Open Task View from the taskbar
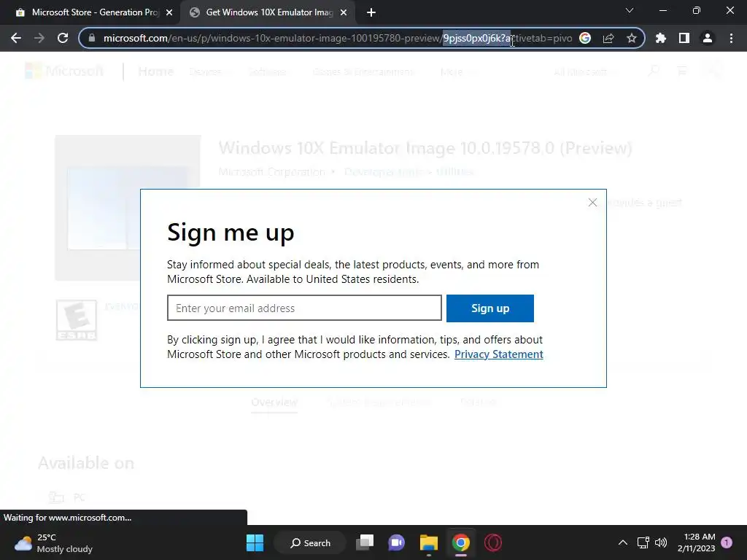The width and height of the screenshot is (747, 560). pos(365,542)
